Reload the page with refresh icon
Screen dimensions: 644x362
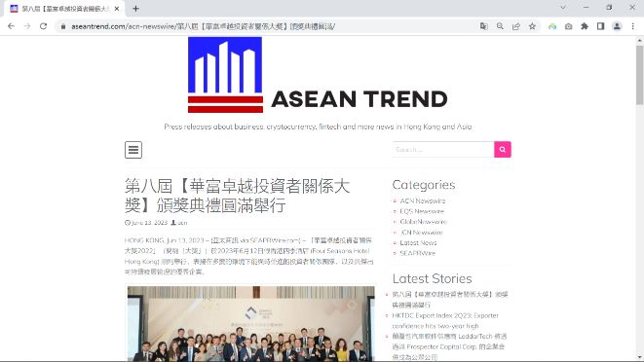(x=43, y=26)
